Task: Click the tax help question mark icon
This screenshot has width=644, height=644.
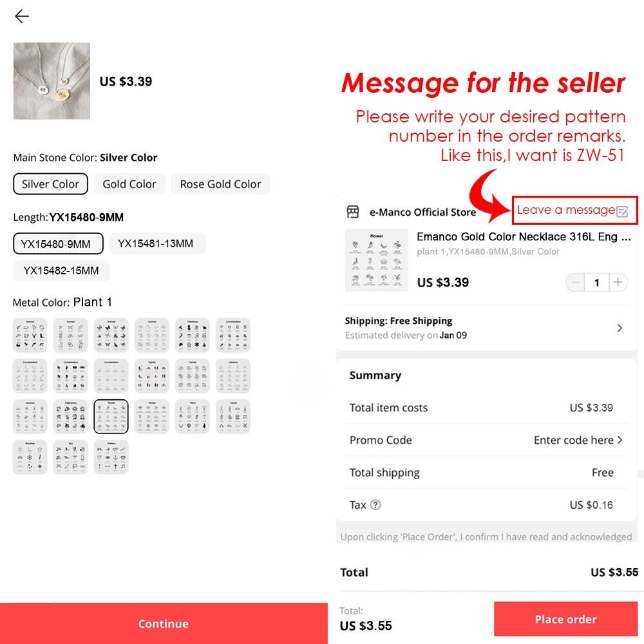Action: tap(375, 505)
